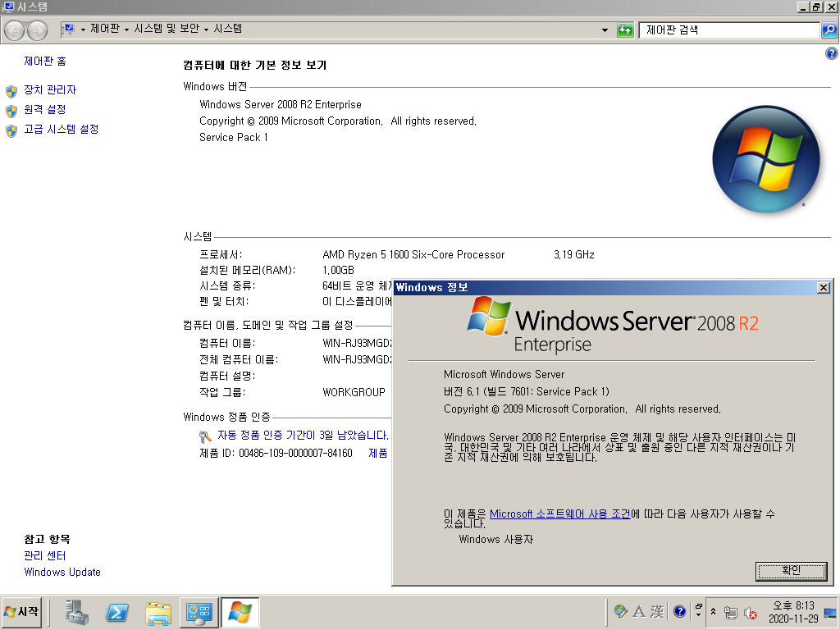Click the 확인 button in Windows 정보 dialog

pos(791,571)
